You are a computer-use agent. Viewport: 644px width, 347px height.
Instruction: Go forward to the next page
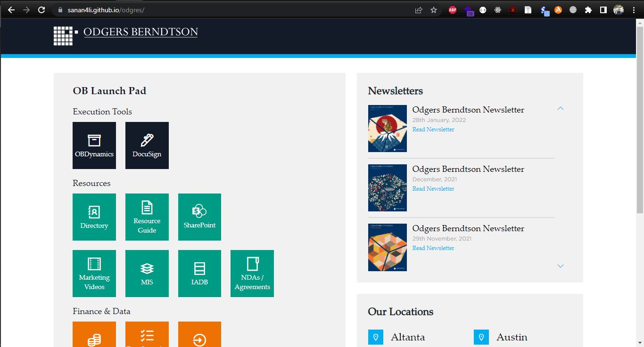26,10
